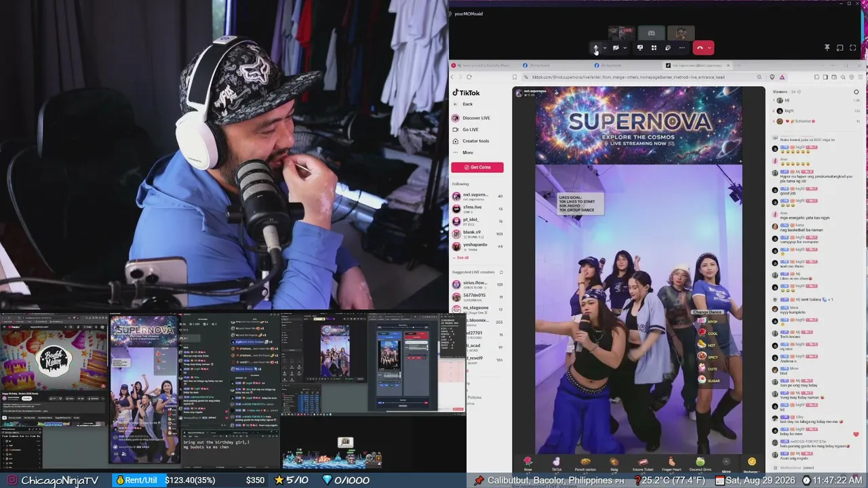Image resolution: width=868 pixels, height=488 pixels.
Task: Open the soundboard icon in the call bar
Action: (668, 48)
